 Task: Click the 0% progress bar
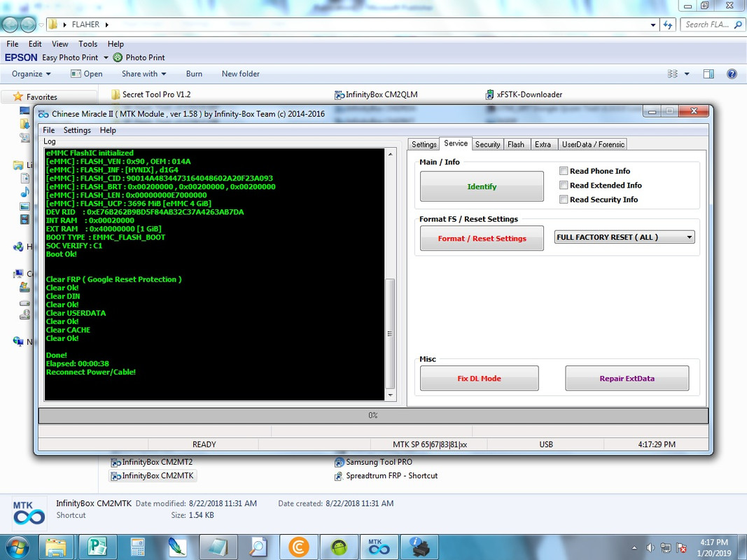pos(373,415)
